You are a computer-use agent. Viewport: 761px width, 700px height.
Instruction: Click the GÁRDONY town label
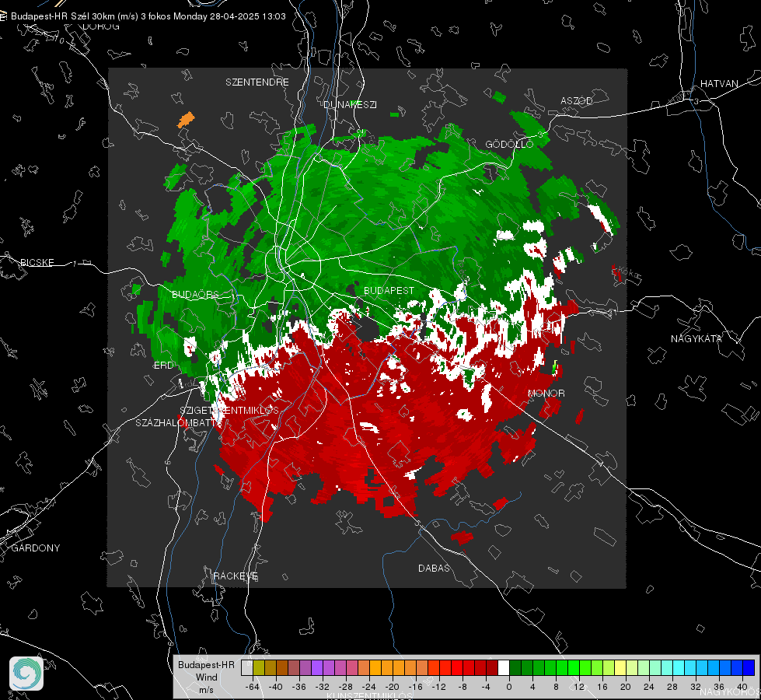point(36,548)
